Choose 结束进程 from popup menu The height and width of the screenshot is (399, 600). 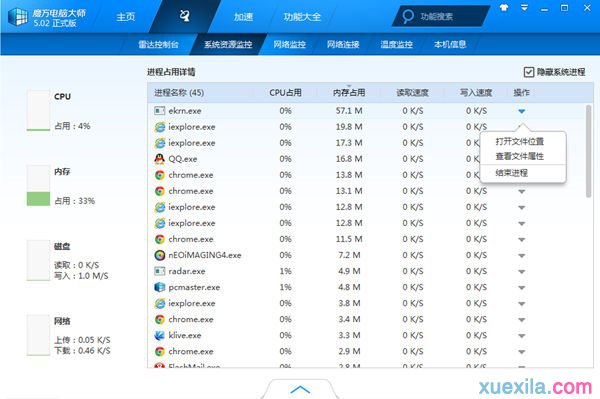coord(512,173)
